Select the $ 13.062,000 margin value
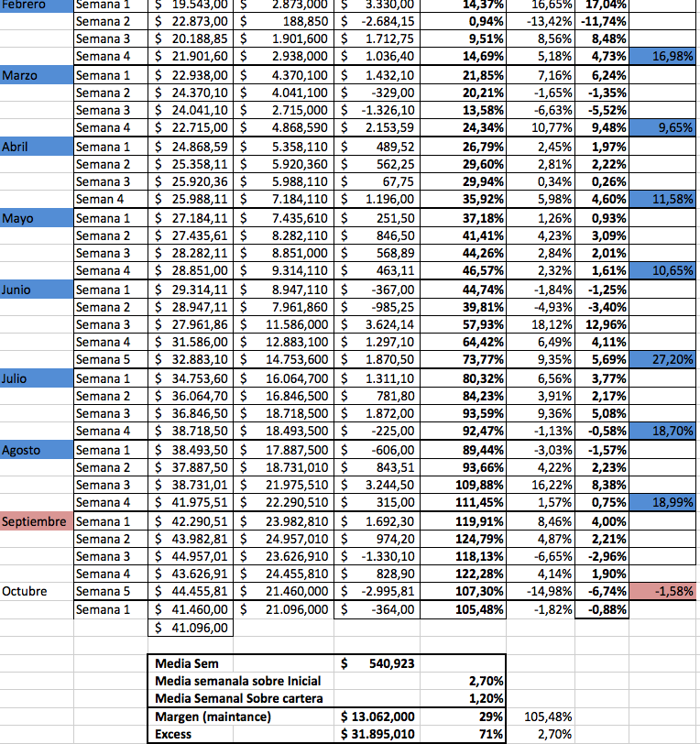This screenshot has height=744, width=700. point(377,717)
